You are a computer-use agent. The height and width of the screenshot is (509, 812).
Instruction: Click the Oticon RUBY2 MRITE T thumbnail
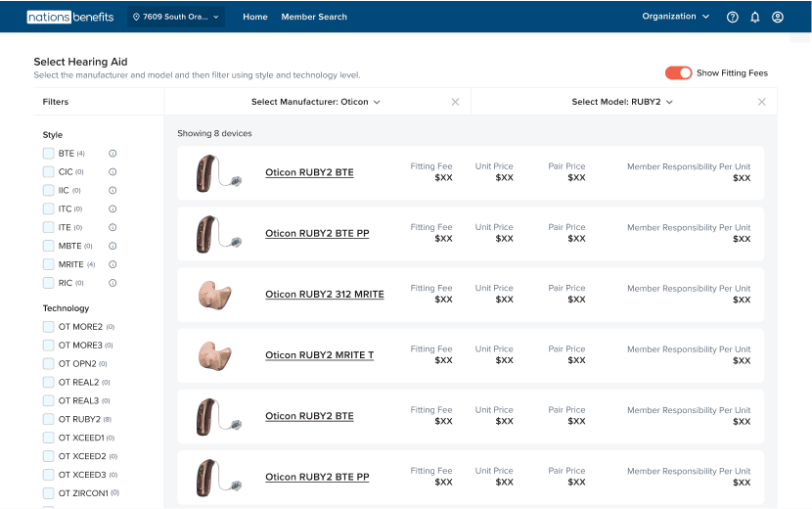click(215, 355)
